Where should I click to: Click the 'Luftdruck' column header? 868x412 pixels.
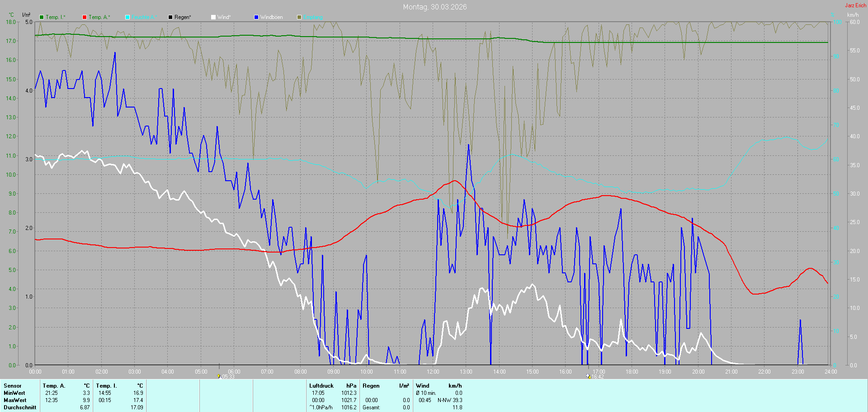[x=321, y=386]
